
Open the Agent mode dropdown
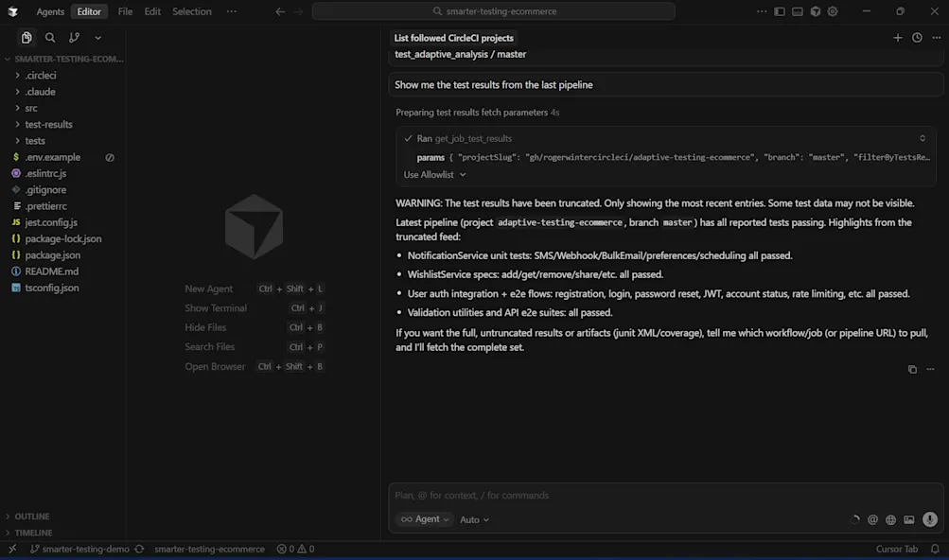[x=424, y=519]
